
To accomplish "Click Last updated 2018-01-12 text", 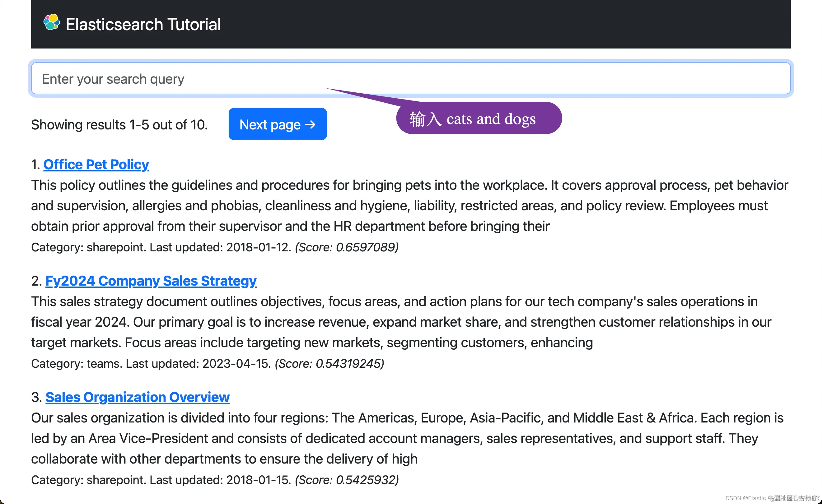I will [220, 247].
